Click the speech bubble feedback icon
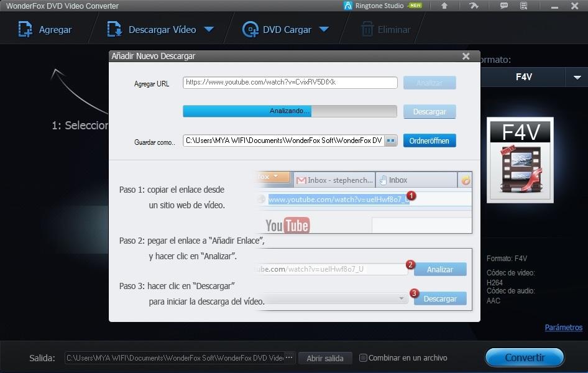The image size is (588, 373). [504, 6]
